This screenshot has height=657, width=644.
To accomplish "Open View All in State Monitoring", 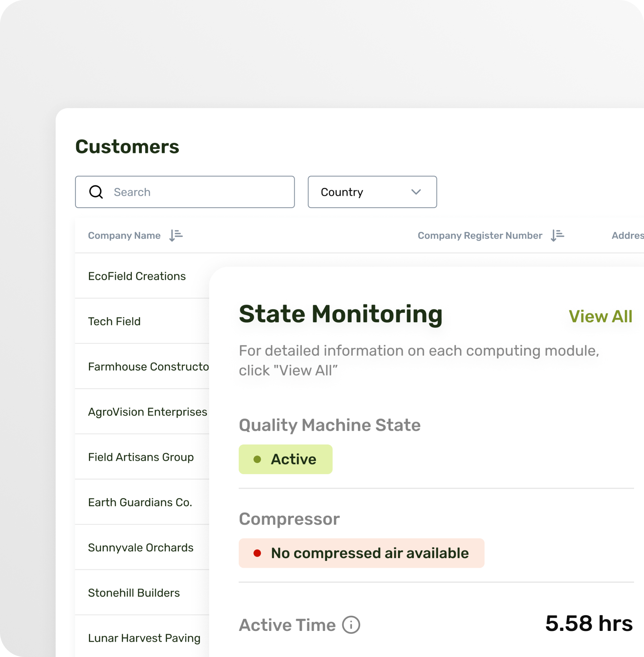I will click(x=600, y=316).
